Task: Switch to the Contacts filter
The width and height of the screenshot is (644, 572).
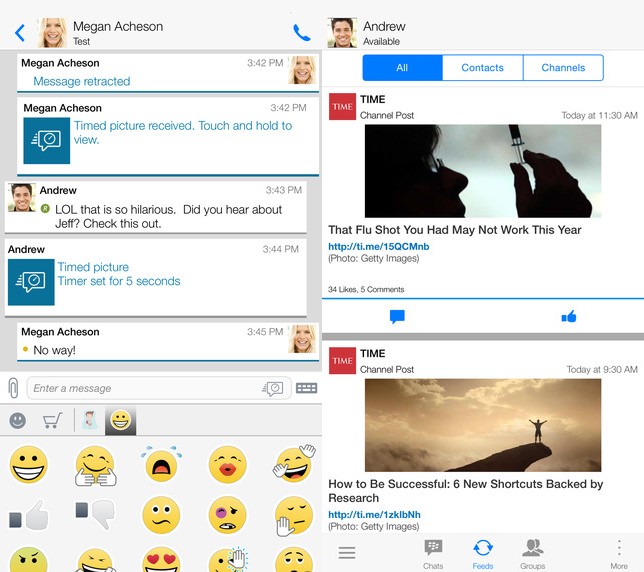Action: (483, 68)
